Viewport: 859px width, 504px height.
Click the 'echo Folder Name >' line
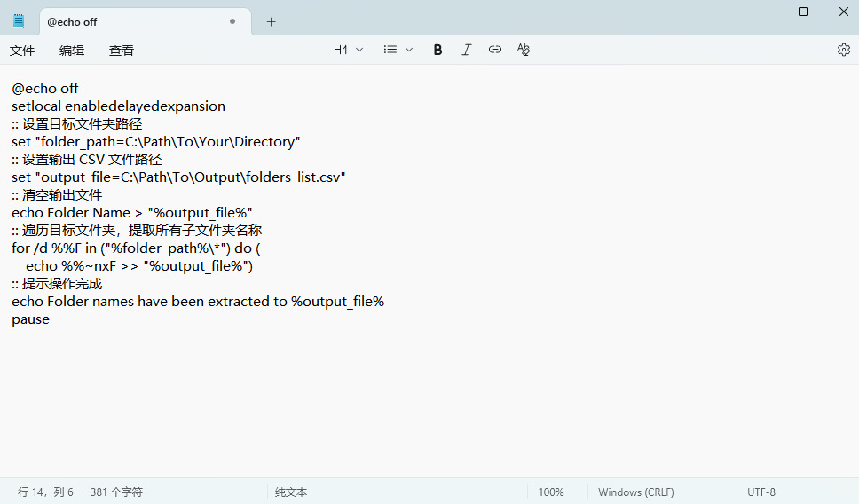[x=132, y=213]
